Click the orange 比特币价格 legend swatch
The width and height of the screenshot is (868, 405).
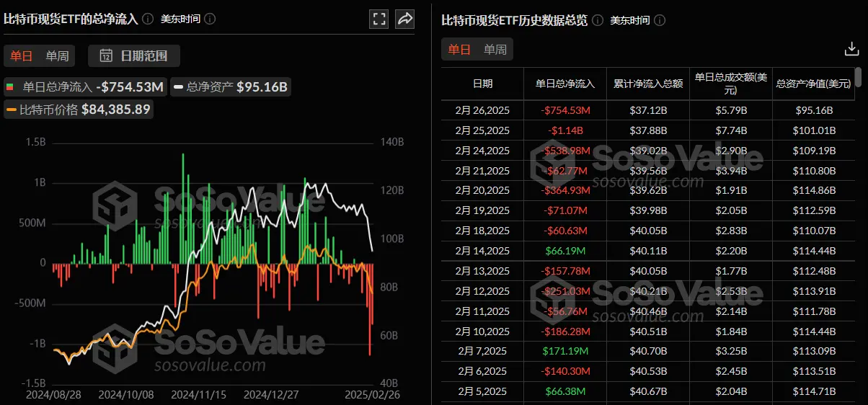[x=12, y=110]
